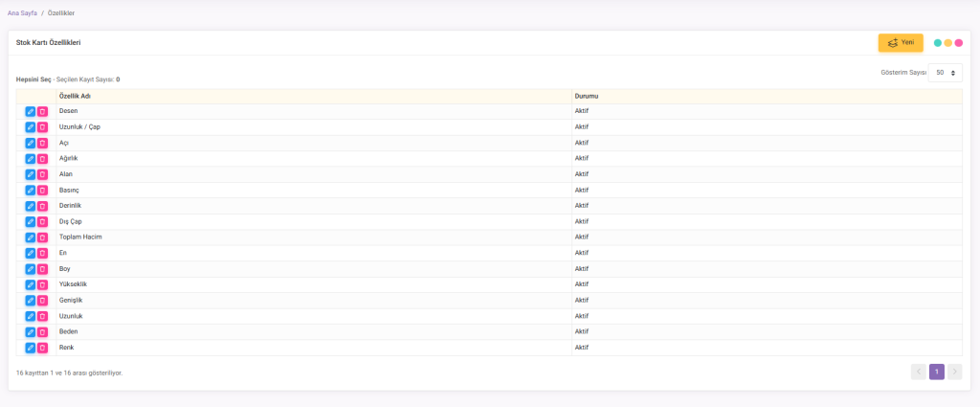Viewport: 980px width, 407px height.
Task: Edit the Renk property row
Action: pos(31,348)
